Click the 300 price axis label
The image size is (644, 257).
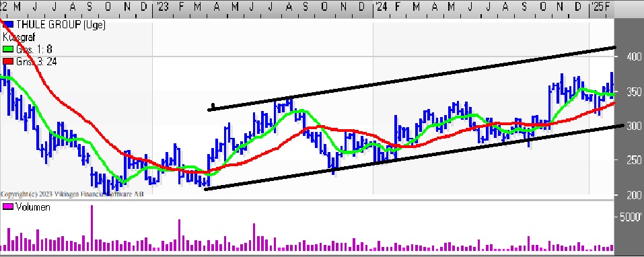634,126
